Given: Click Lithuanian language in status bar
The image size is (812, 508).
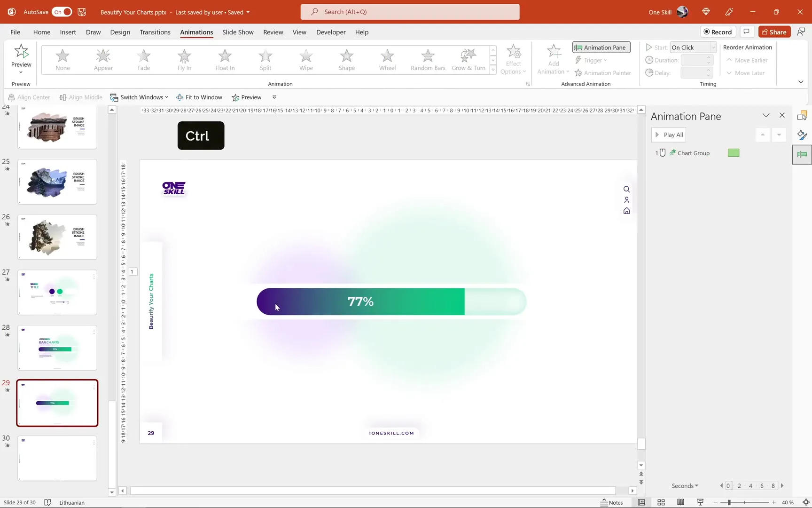Looking at the screenshot, I should click(72, 502).
